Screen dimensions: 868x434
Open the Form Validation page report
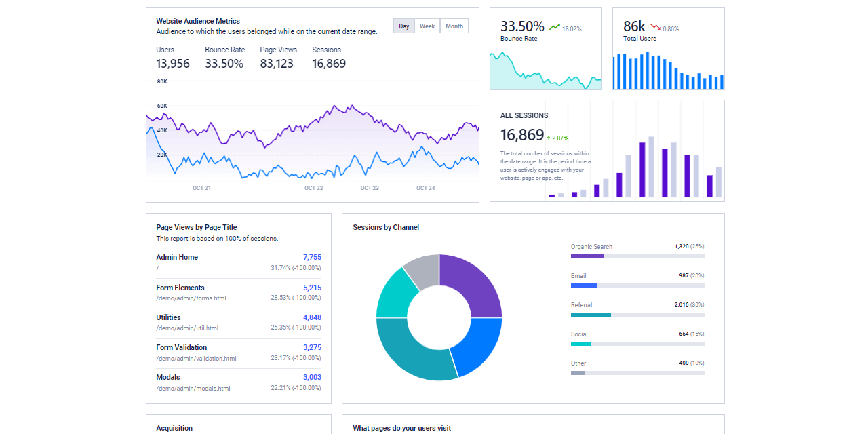(x=180, y=347)
